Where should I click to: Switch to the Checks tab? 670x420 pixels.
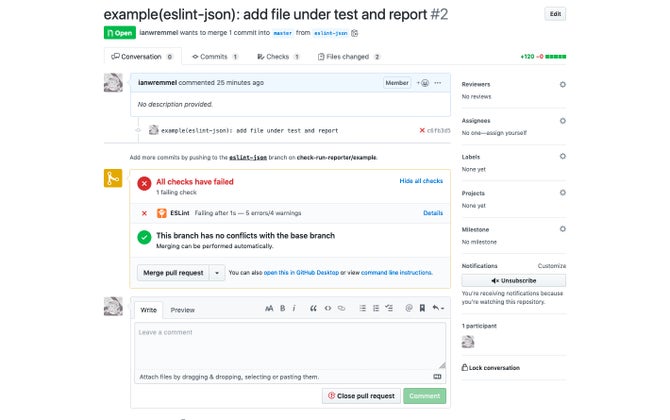[278, 56]
